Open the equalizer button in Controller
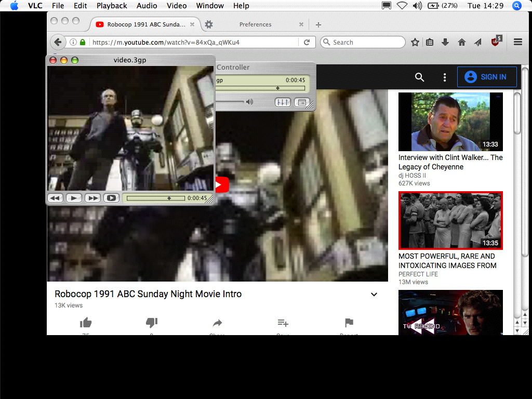This screenshot has height=399, width=532. pos(283,102)
